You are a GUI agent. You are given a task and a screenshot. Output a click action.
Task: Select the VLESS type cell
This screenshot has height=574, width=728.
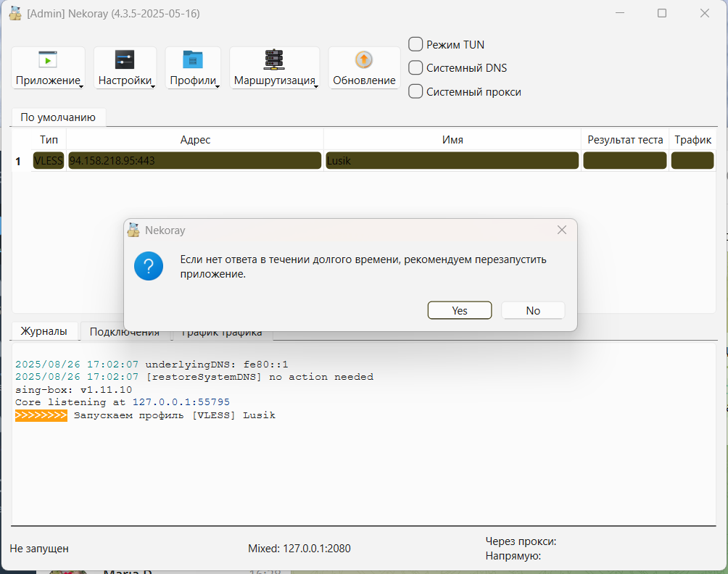point(49,161)
